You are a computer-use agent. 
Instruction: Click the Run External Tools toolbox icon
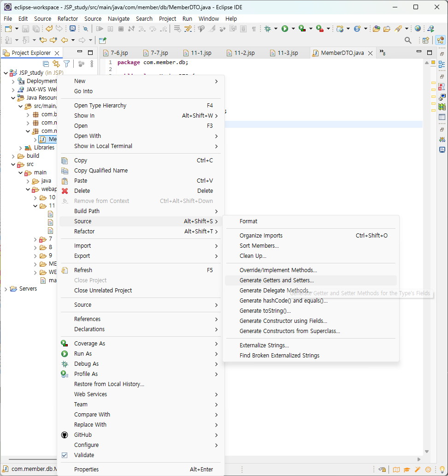coord(320,29)
